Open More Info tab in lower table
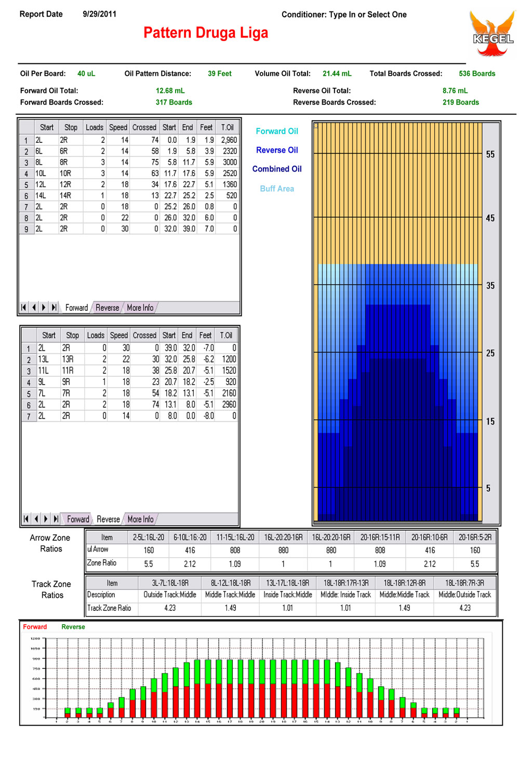 (140, 519)
